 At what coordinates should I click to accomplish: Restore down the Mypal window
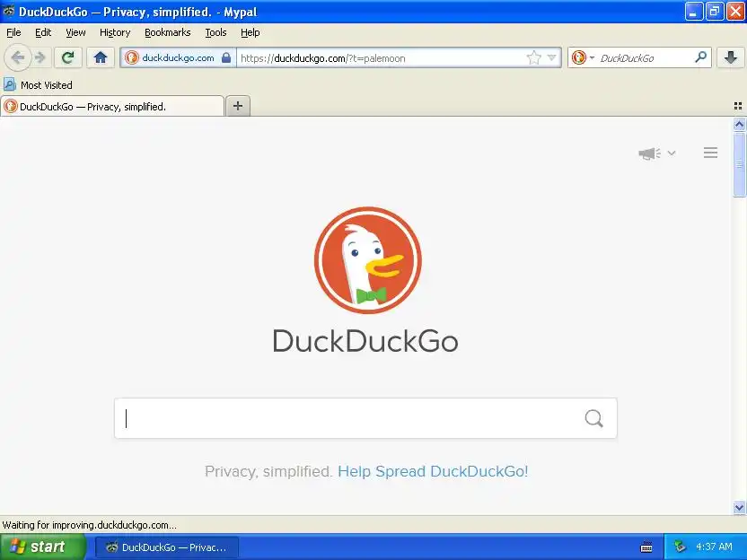(x=714, y=11)
